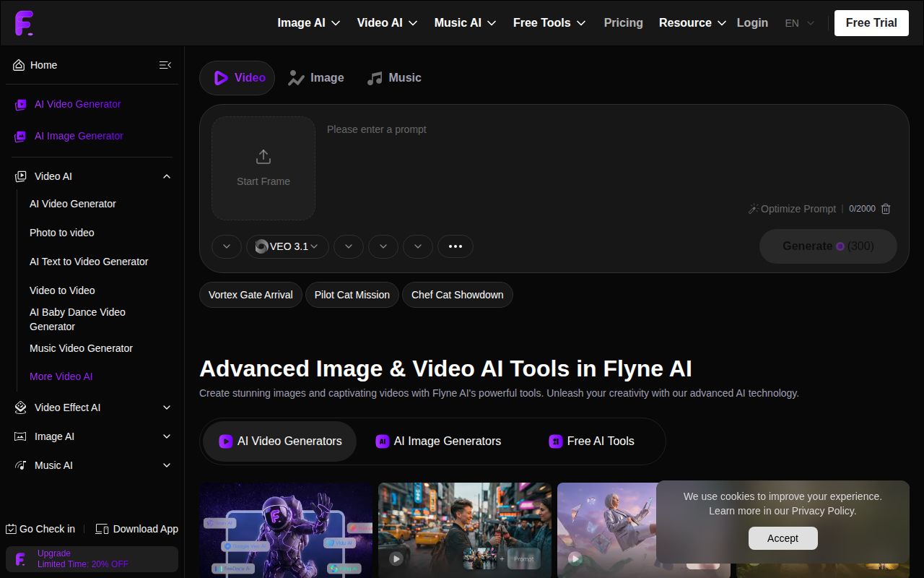924x578 pixels.
Task: Click the Video Effect AI layers icon
Action: tap(21, 407)
